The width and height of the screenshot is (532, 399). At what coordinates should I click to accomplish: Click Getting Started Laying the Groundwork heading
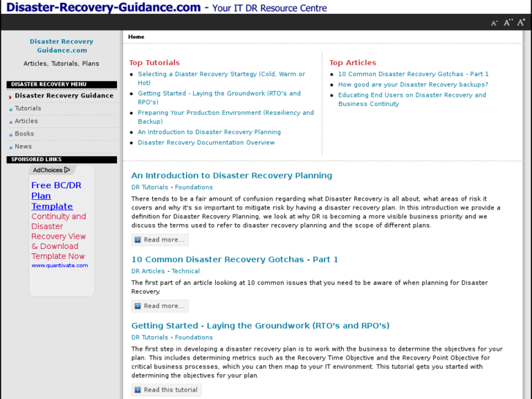pyautogui.click(x=261, y=326)
